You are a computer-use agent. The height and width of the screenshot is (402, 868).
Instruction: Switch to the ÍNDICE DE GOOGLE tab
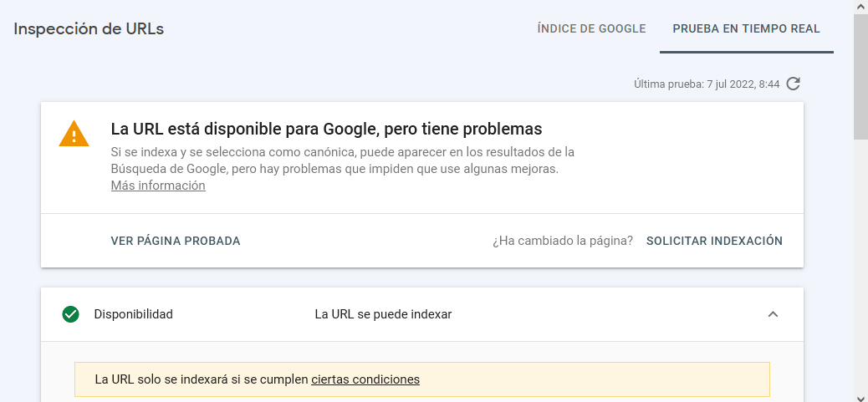click(x=591, y=28)
